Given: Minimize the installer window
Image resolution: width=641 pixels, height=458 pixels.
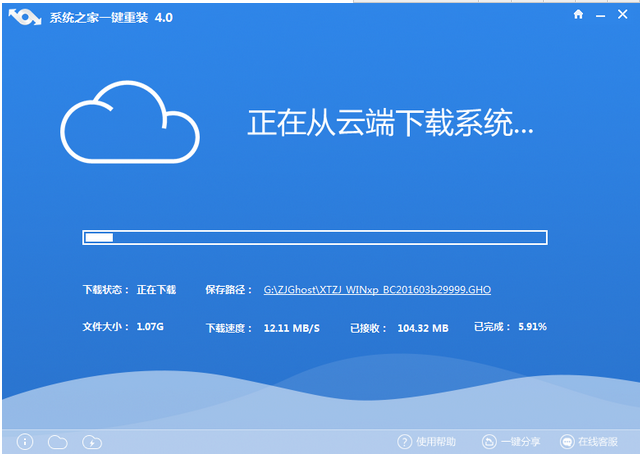Looking at the screenshot, I should 601,16.
